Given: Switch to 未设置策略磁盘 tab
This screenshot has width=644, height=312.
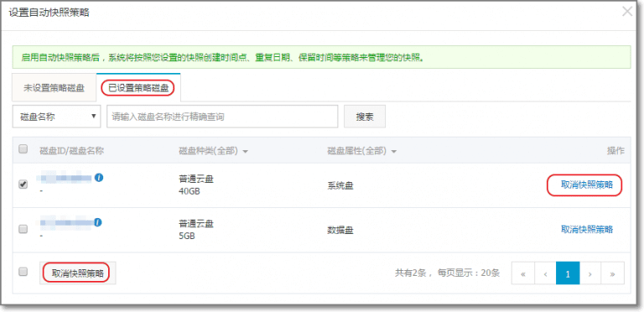Looking at the screenshot, I should coord(54,88).
